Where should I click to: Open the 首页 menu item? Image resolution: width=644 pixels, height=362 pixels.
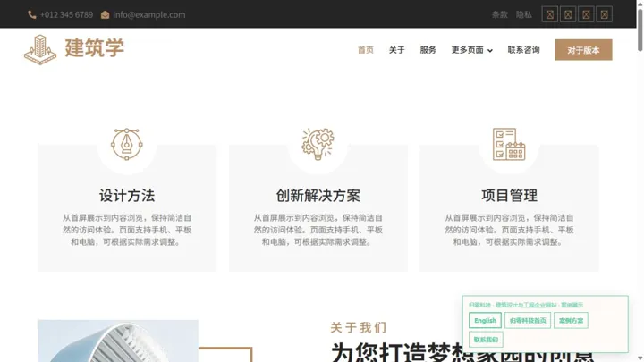tap(366, 50)
